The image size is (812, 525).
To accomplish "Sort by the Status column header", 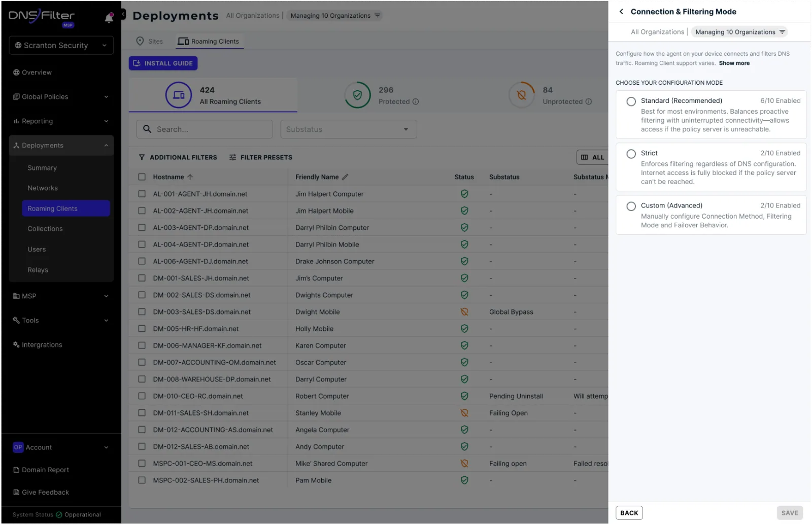I will (464, 177).
